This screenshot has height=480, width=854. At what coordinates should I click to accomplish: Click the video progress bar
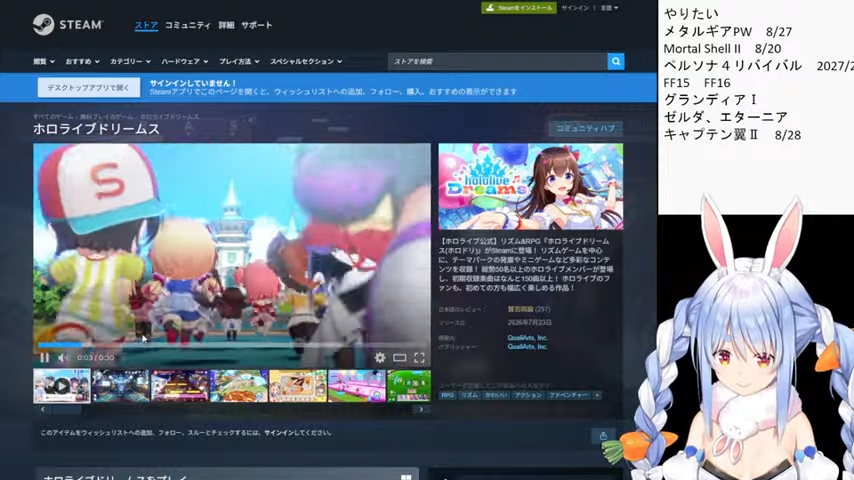[231, 345]
